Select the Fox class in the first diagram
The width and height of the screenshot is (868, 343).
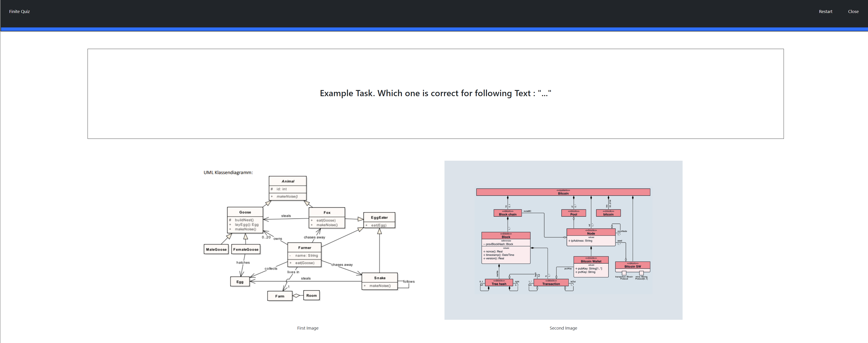pyautogui.click(x=327, y=218)
